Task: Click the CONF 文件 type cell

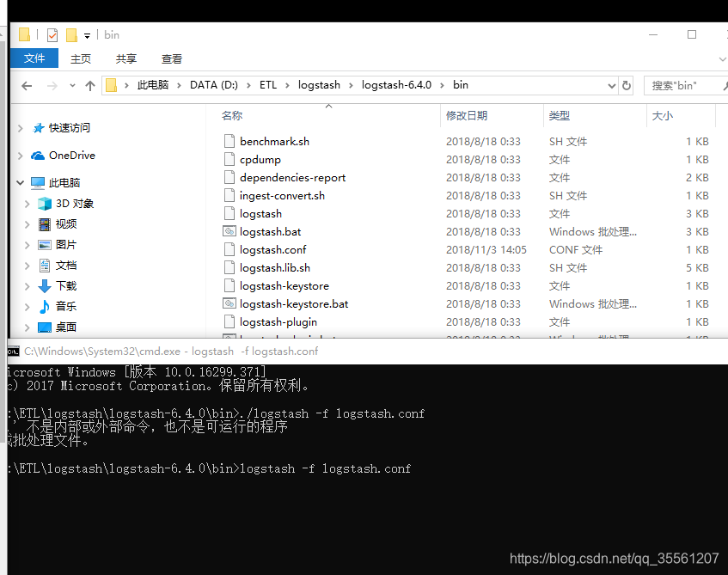Action: (x=576, y=250)
